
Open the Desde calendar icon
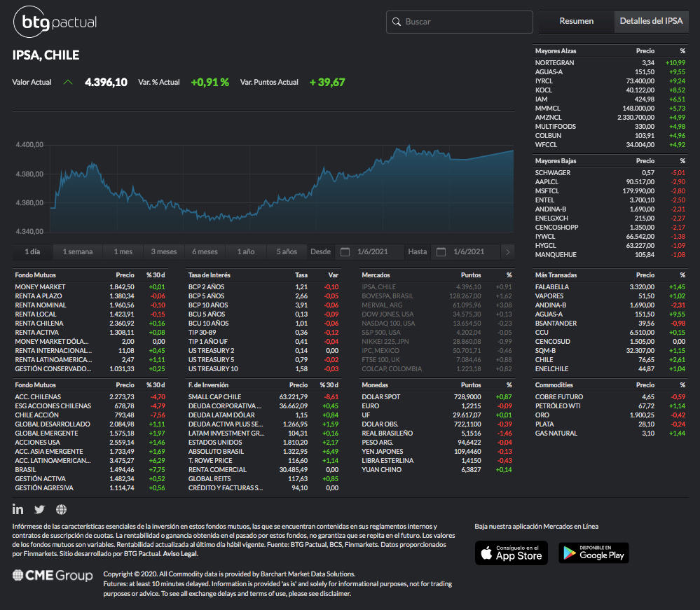(345, 251)
